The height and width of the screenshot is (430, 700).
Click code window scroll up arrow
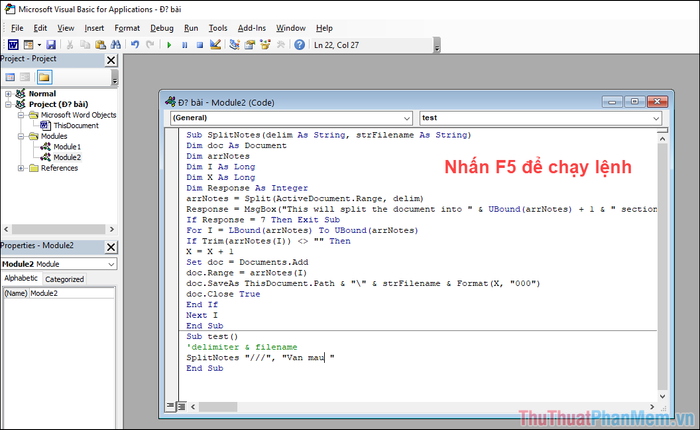coord(662,139)
